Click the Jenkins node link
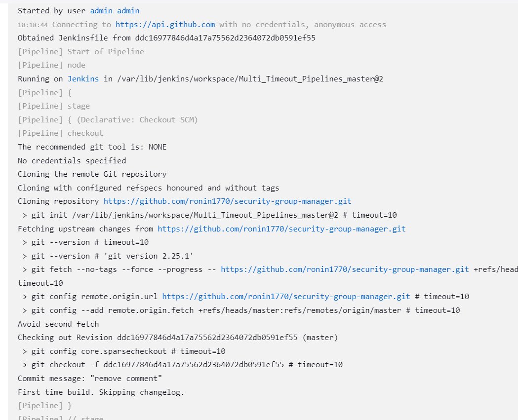The height and width of the screenshot is (420, 518). (x=83, y=78)
